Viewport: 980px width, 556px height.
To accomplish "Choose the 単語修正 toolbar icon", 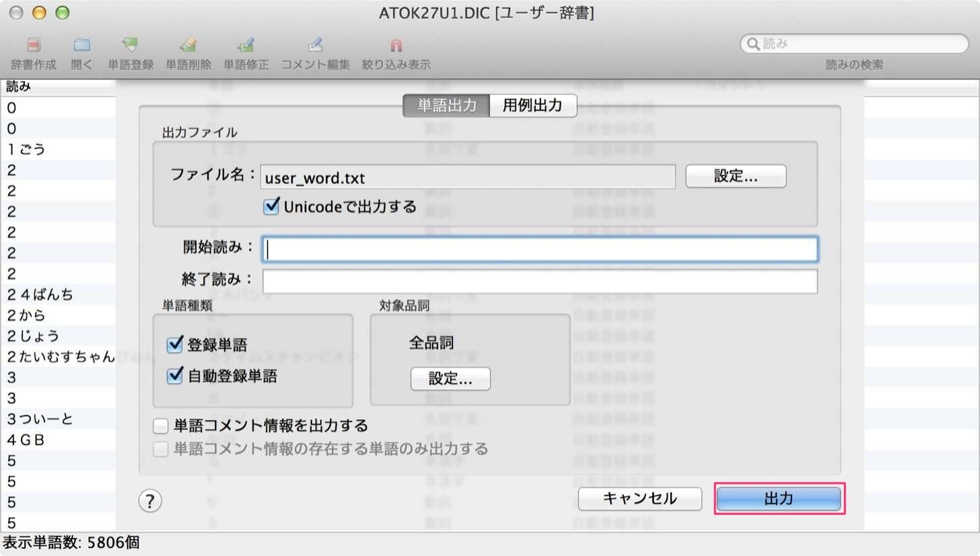I will click(246, 46).
